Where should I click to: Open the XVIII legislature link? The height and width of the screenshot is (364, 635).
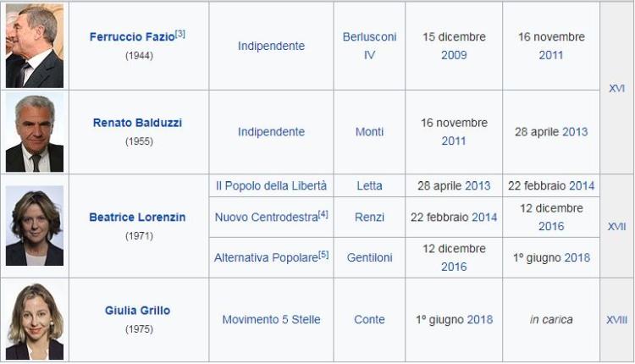pyautogui.click(x=616, y=320)
